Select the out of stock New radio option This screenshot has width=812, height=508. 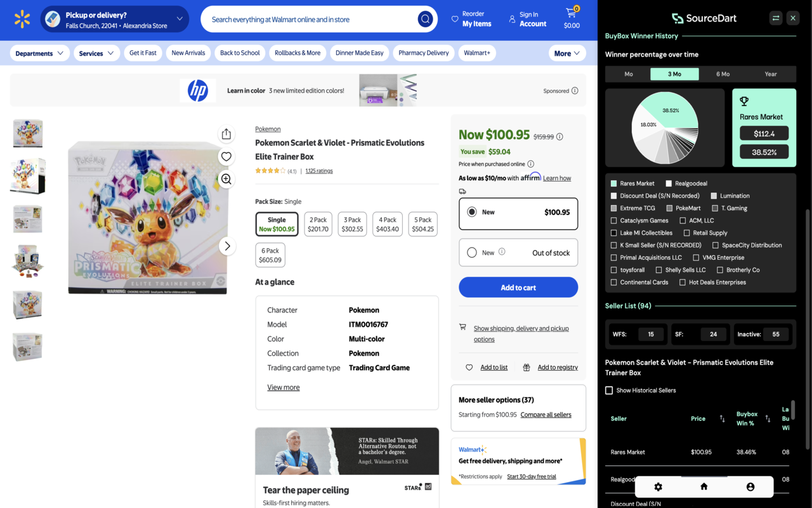[x=472, y=253]
